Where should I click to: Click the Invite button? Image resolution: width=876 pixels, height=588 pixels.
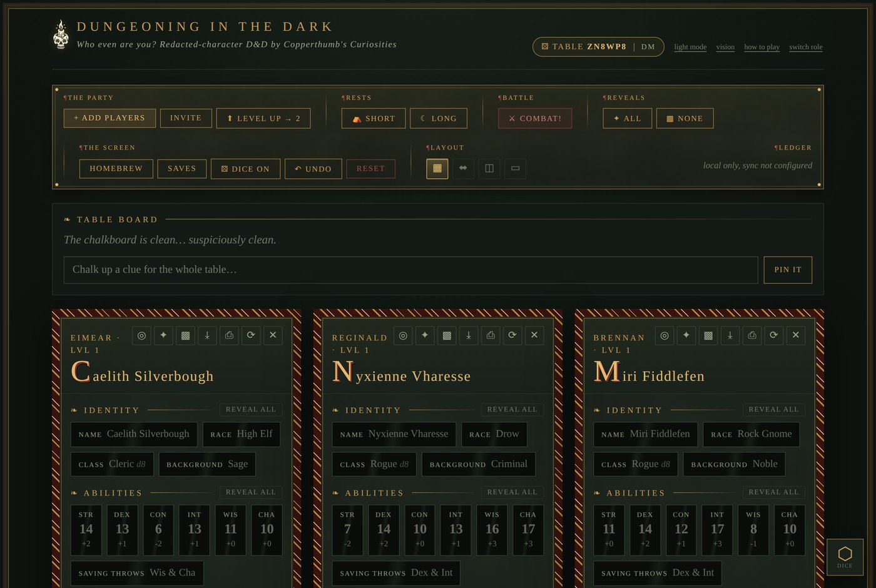coord(186,118)
